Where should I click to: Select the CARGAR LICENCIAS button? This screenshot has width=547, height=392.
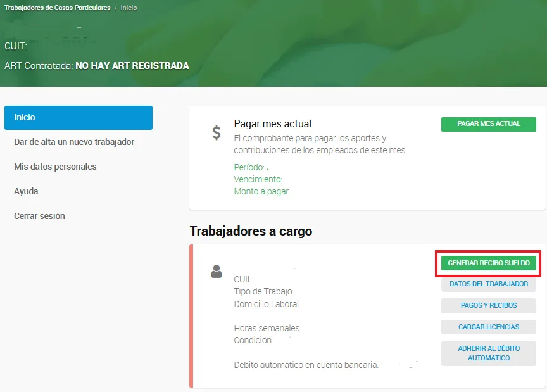[488, 327]
